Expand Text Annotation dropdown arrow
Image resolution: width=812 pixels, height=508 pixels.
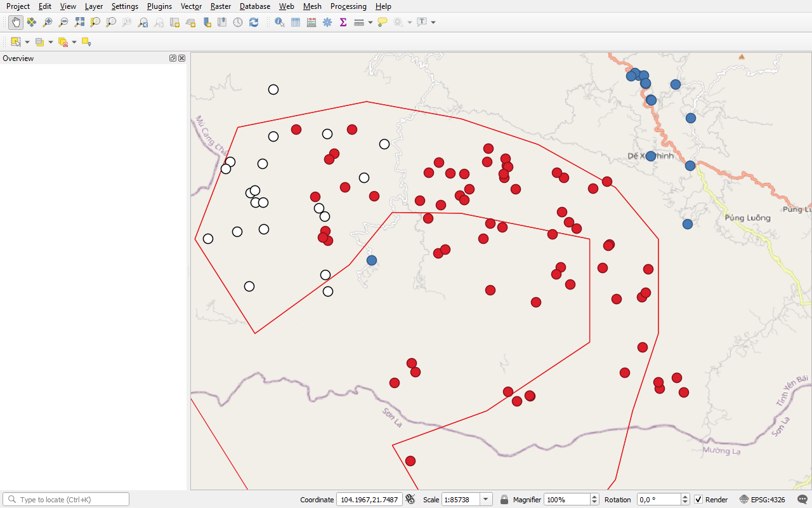(433, 22)
